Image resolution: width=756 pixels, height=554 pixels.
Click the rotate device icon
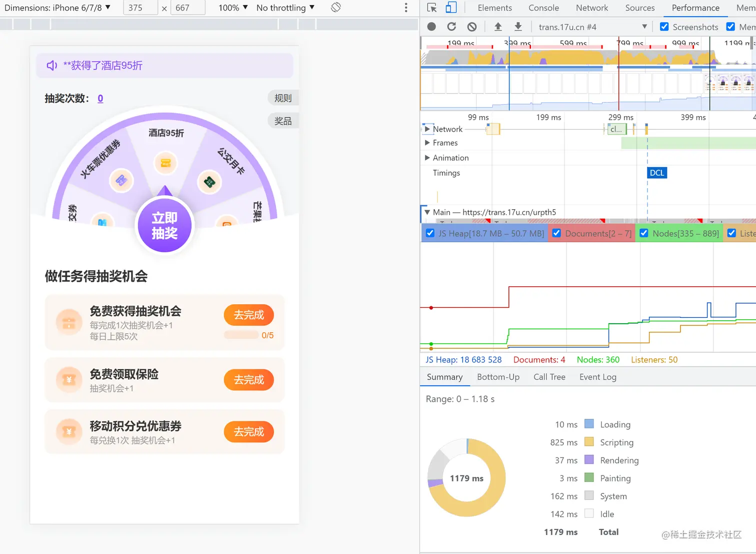[336, 8]
